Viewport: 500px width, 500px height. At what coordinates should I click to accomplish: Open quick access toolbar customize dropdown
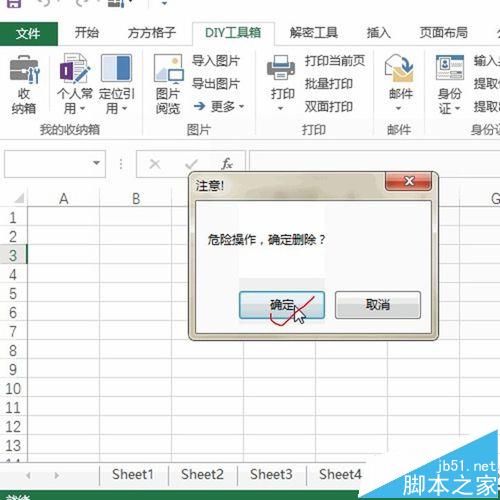tap(164, 3)
